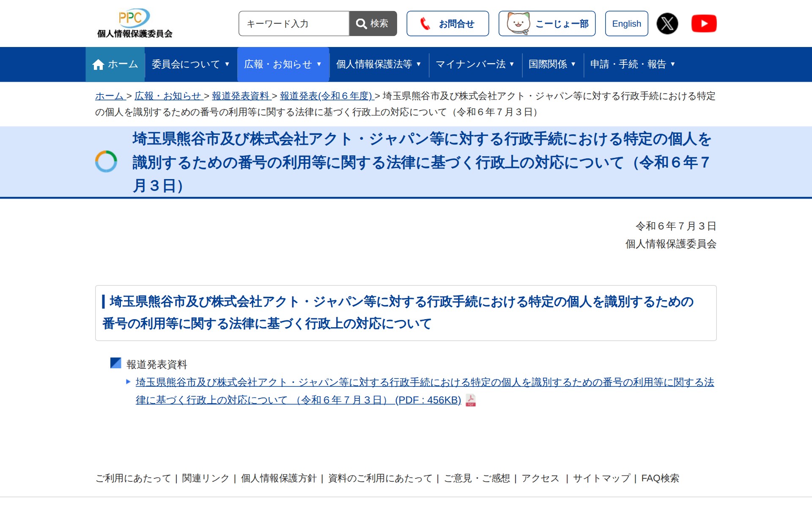Open the 委員会について menu

[x=190, y=64]
